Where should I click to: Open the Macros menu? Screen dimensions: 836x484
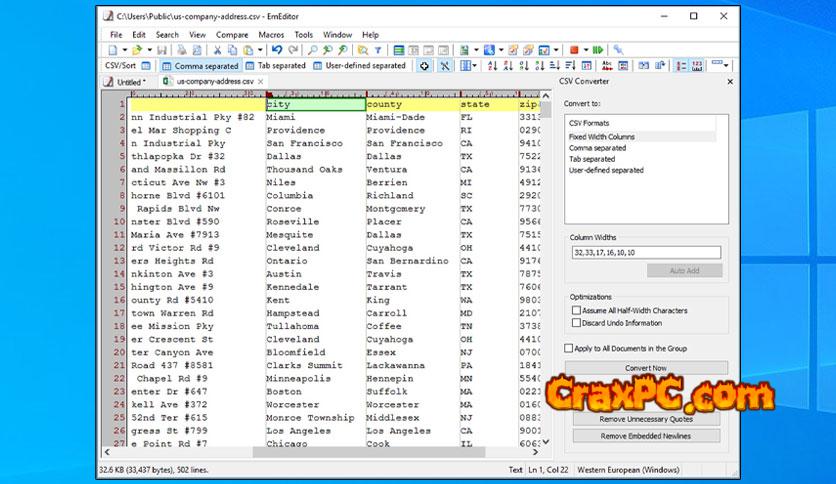pos(271,34)
